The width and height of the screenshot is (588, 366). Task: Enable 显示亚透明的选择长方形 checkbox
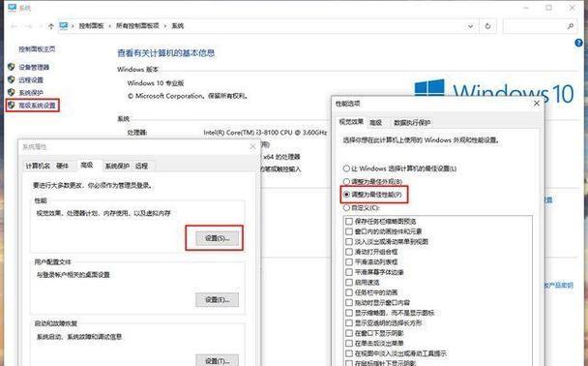(x=349, y=322)
